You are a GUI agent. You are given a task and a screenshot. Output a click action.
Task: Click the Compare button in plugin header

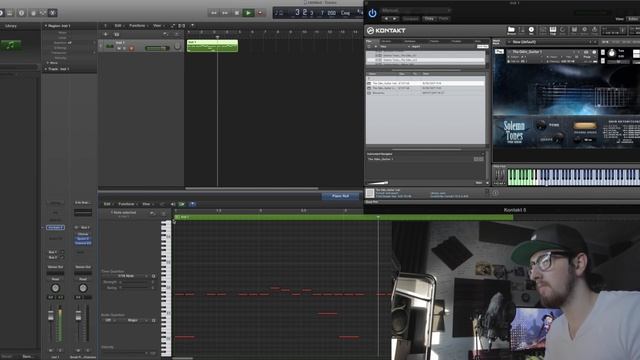click(411, 19)
